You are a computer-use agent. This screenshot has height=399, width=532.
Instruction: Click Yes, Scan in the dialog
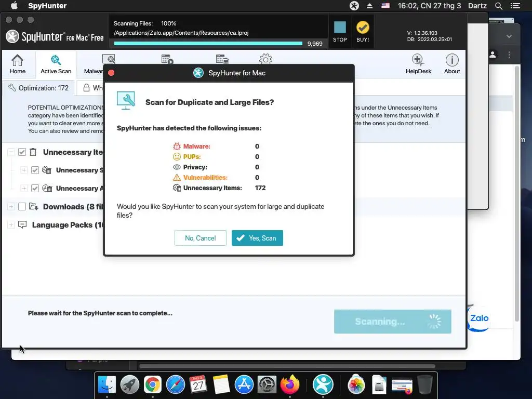point(257,238)
